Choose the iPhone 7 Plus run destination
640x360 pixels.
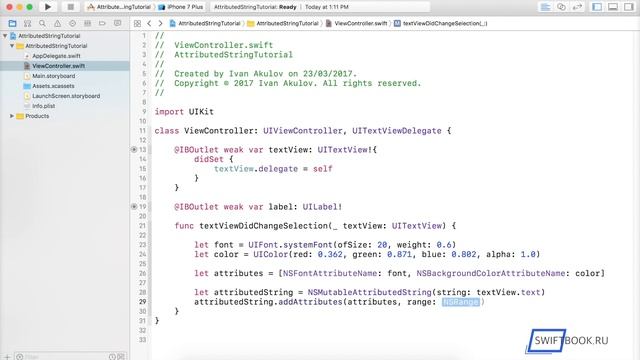point(181,7)
